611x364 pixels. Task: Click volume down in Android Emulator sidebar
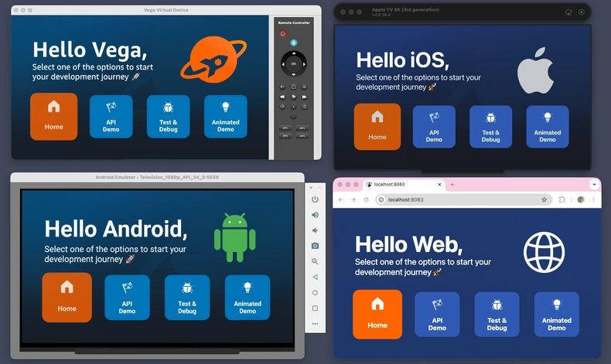(x=315, y=230)
